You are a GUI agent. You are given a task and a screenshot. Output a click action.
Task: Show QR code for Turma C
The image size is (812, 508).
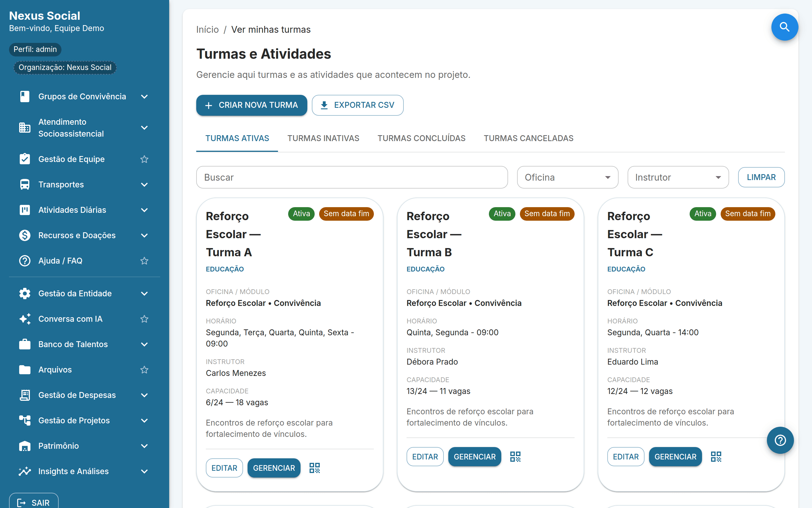tap(716, 457)
